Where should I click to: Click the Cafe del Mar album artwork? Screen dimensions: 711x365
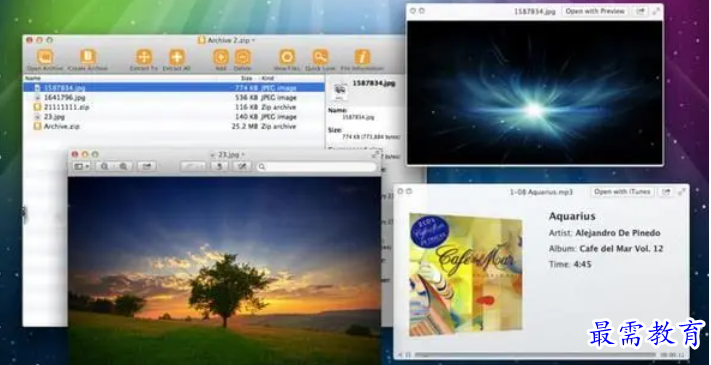coord(466,274)
